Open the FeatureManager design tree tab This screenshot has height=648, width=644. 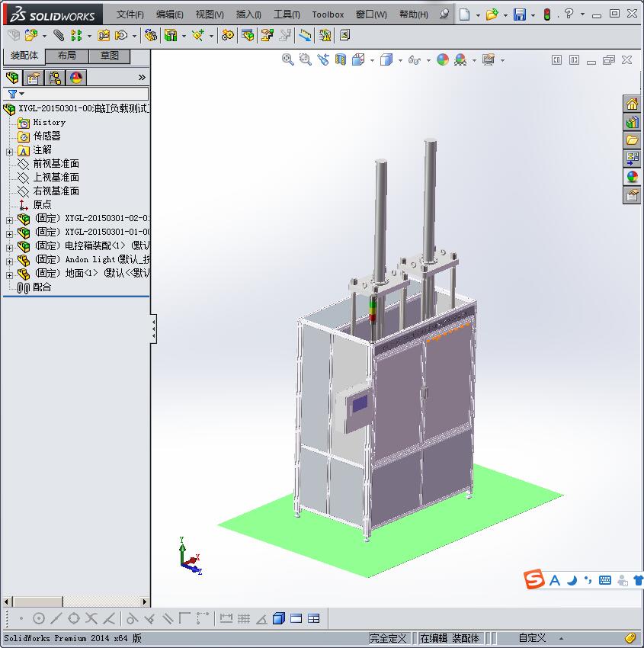click(12, 78)
